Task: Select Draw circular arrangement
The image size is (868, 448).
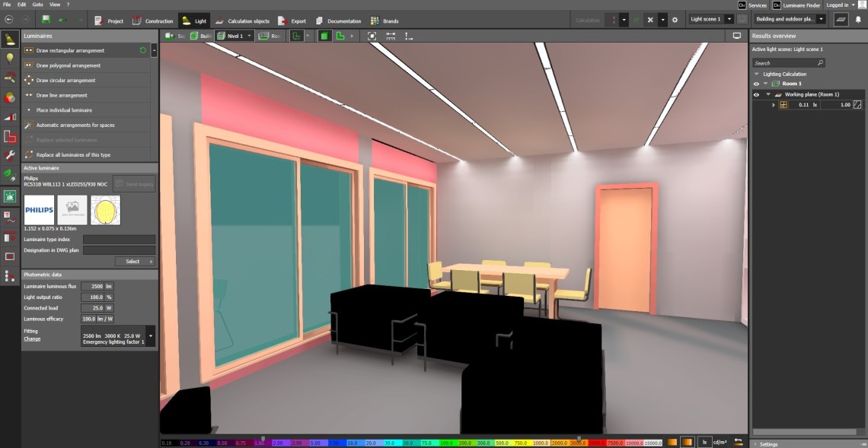Action: click(65, 80)
